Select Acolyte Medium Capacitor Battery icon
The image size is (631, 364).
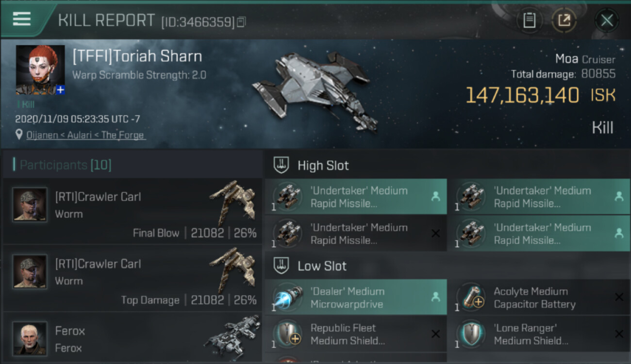[471, 298]
